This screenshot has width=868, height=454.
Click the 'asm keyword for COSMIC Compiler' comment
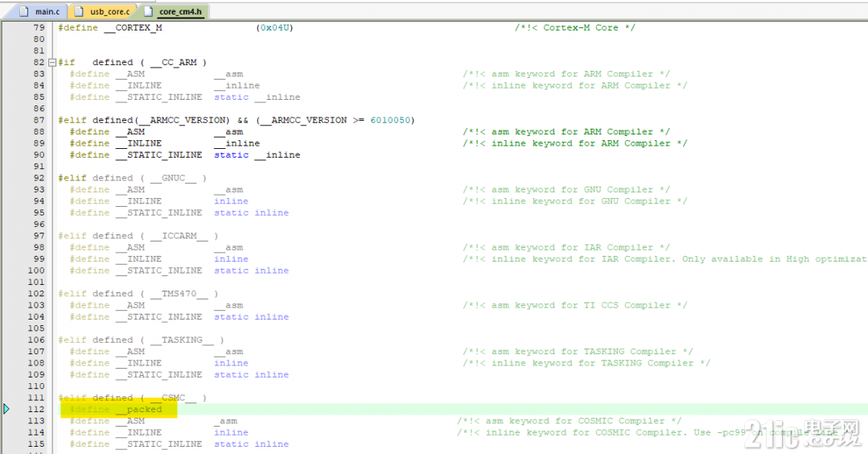click(x=569, y=421)
